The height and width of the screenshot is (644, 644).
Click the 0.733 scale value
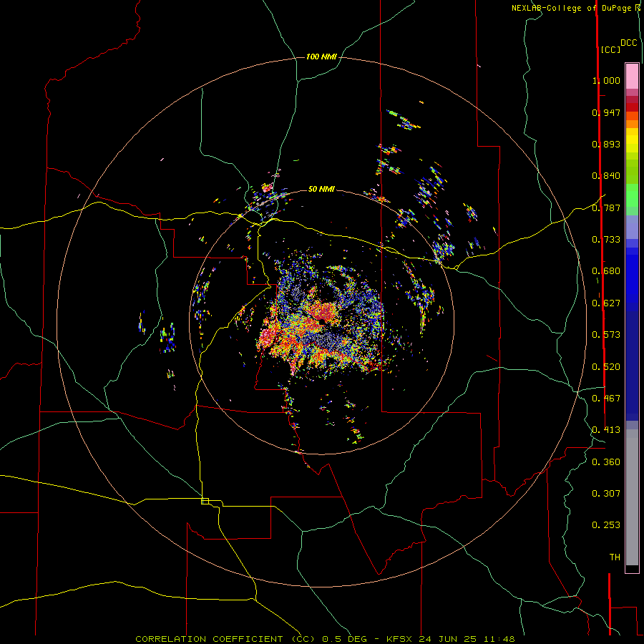point(606,240)
